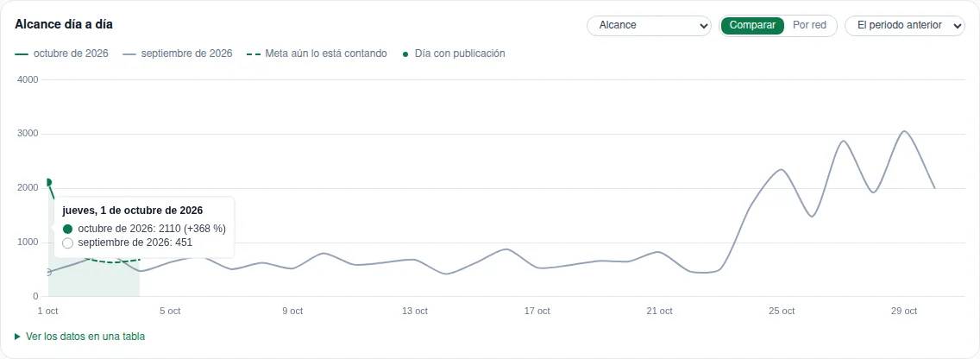Click the 3000 y-axis value

pos(27,134)
